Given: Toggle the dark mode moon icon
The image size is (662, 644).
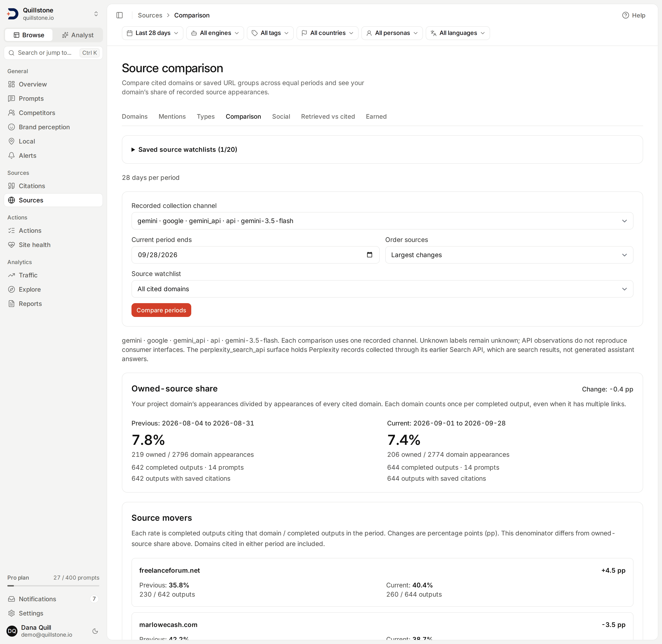Looking at the screenshot, I should click(95, 631).
